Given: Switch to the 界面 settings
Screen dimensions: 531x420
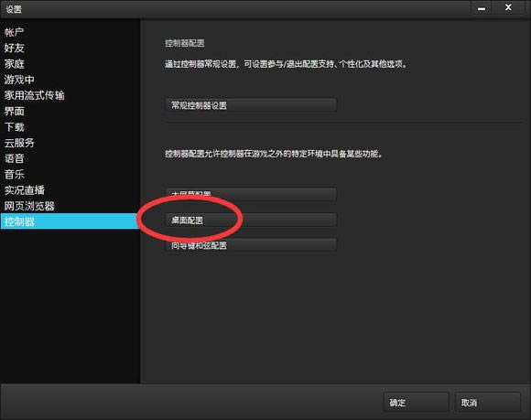Looking at the screenshot, I should tap(15, 112).
